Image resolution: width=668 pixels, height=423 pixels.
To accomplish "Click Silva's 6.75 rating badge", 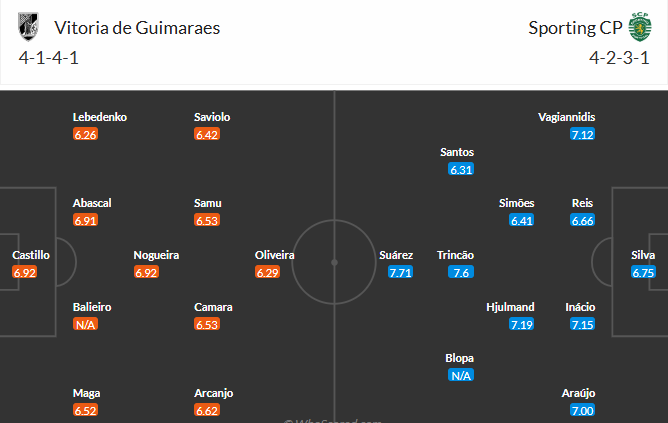I will (x=643, y=272).
